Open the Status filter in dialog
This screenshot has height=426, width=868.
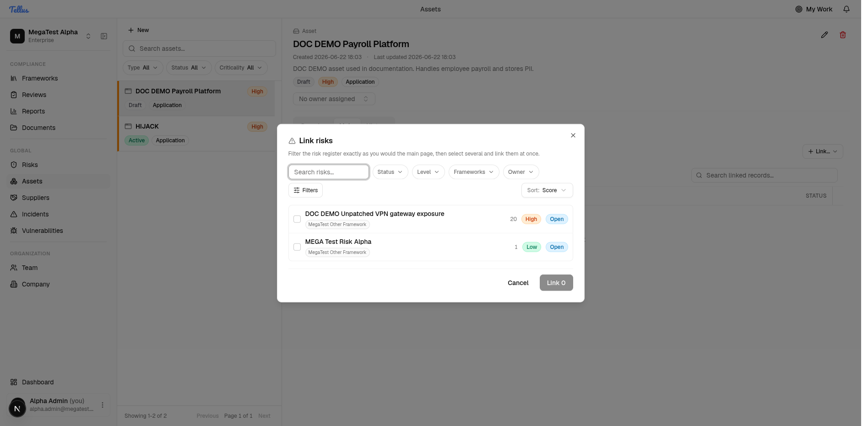[390, 172]
